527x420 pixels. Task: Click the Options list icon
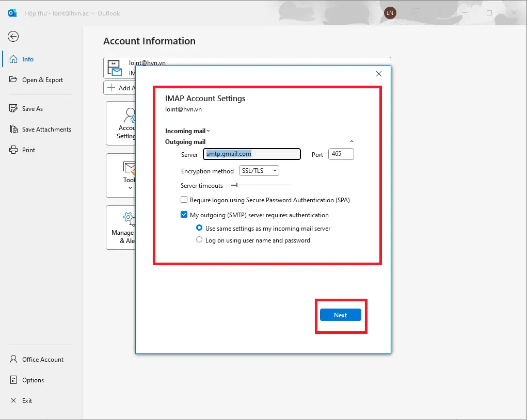point(13,380)
